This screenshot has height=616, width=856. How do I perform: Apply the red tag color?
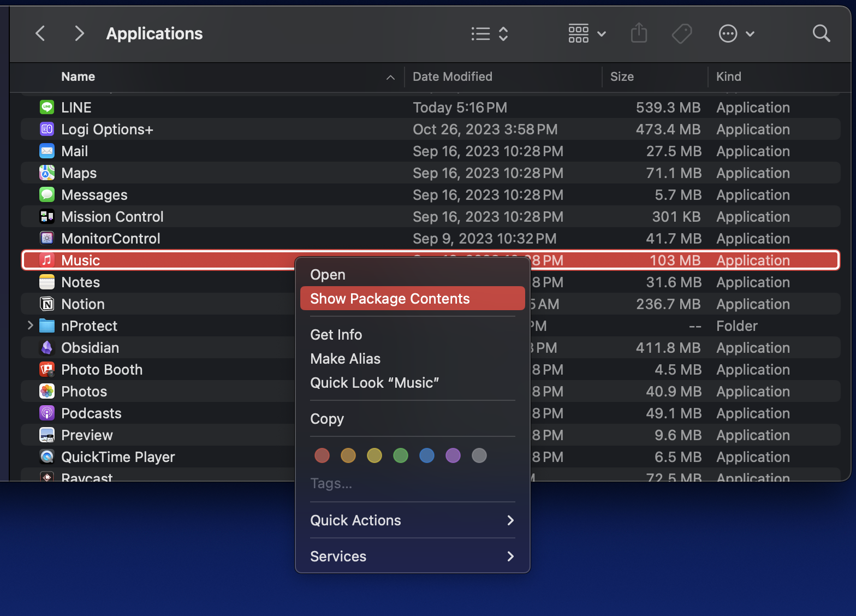click(x=322, y=455)
